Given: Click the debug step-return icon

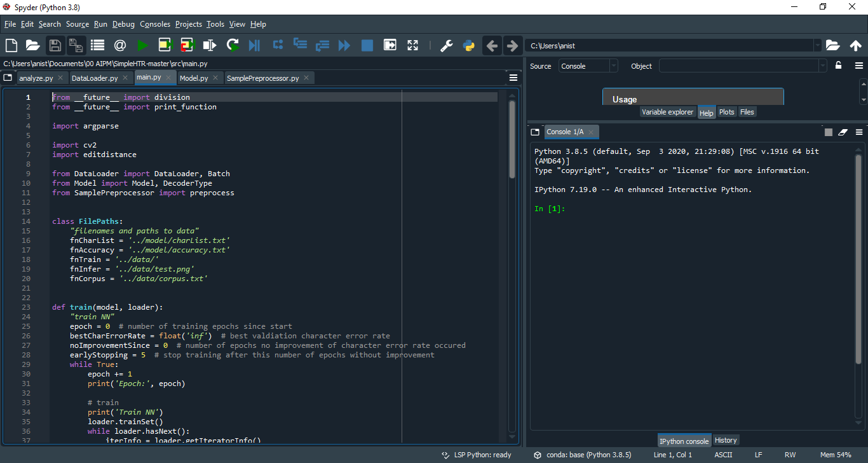Looking at the screenshot, I should click(x=322, y=45).
